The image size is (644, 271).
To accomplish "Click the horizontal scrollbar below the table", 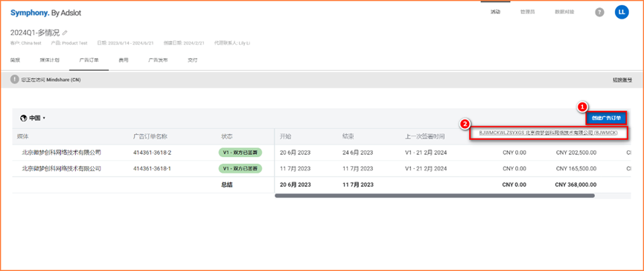I will pyautogui.click(x=435, y=196).
